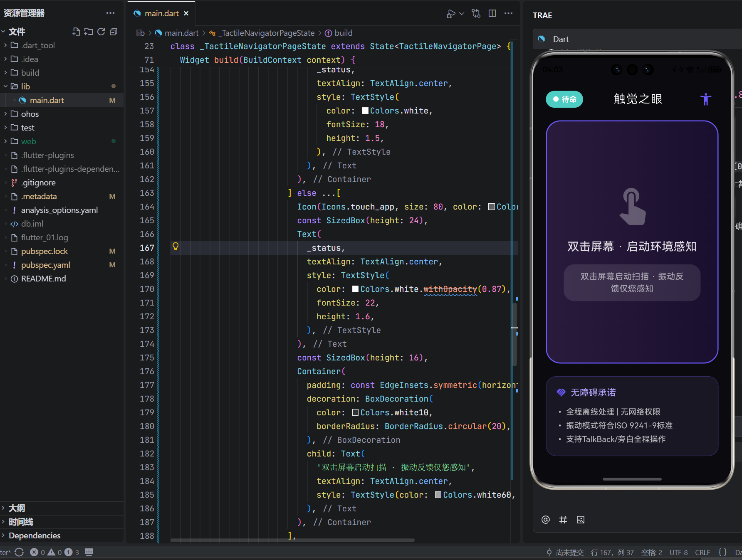Open explorer panel more actions menu
This screenshot has width=742, height=560.
point(110,13)
